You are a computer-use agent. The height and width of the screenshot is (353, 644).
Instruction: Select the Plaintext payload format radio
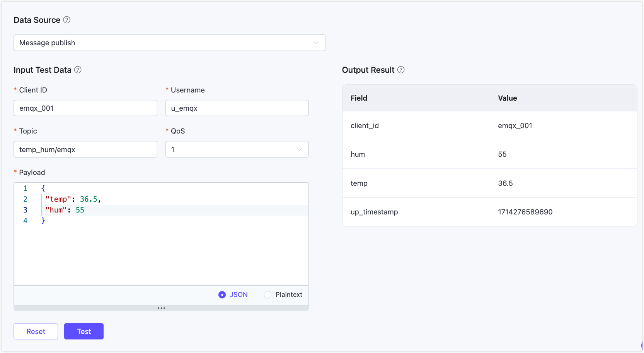pyautogui.click(x=267, y=295)
